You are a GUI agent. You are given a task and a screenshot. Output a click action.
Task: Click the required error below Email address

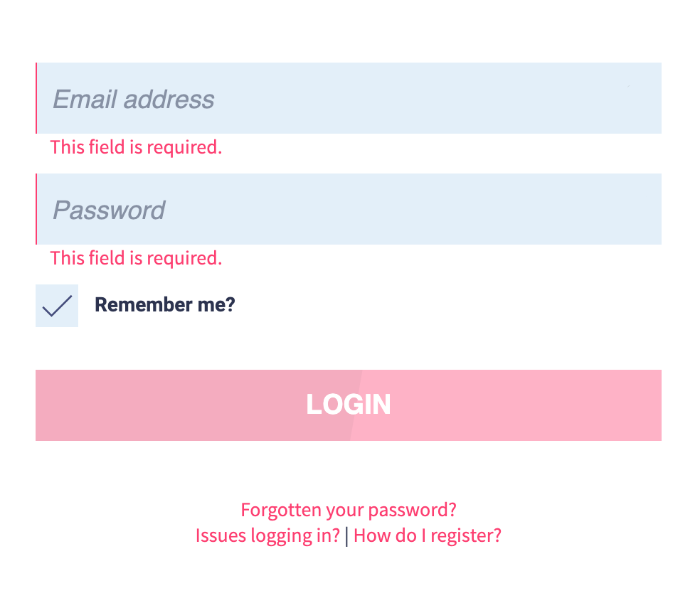click(136, 147)
